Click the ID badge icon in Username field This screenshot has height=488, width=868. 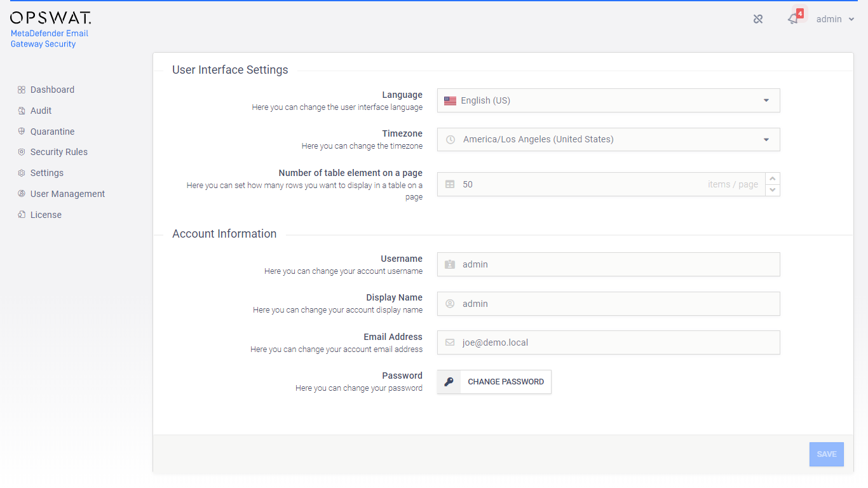pos(450,264)
